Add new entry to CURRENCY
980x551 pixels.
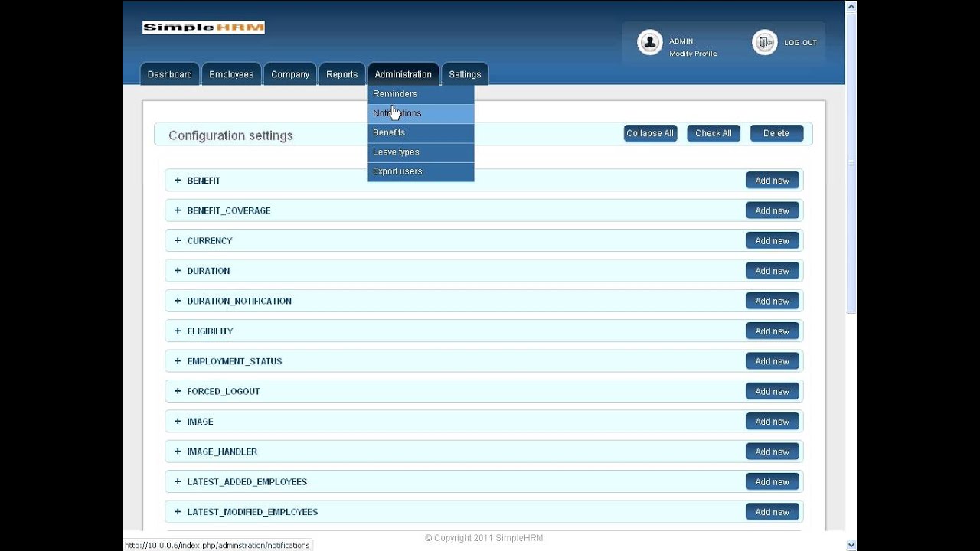773,240
